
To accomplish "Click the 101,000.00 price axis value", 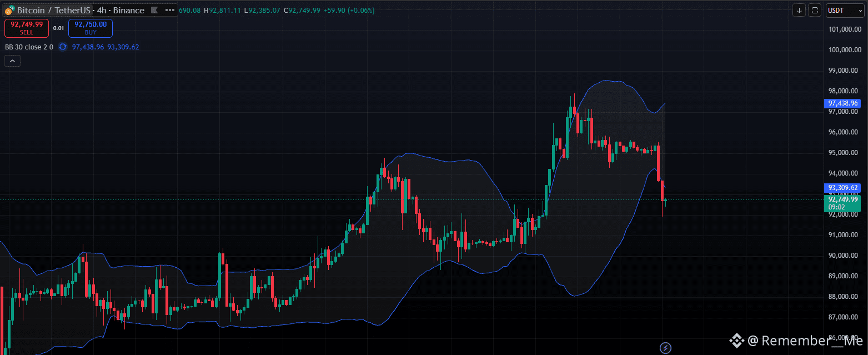I will 844,29.
